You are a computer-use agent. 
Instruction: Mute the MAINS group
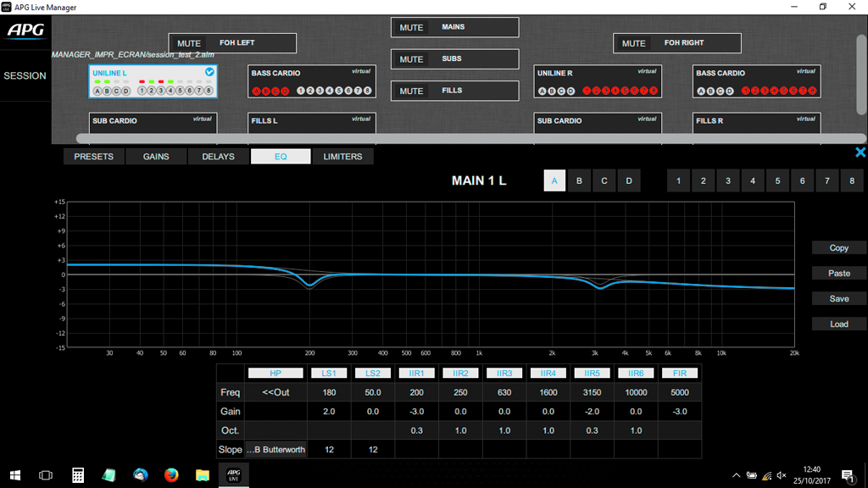pyautogui.click(x=411, y=27)
